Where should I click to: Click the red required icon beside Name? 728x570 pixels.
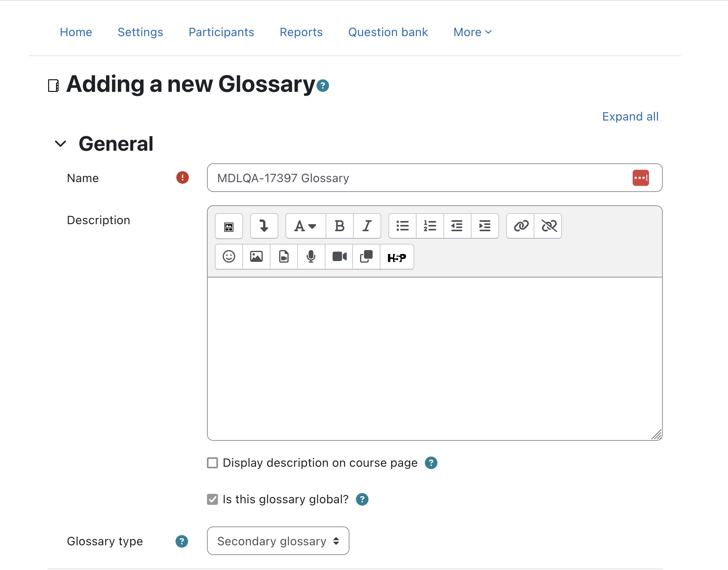click(x=183, y=177)
